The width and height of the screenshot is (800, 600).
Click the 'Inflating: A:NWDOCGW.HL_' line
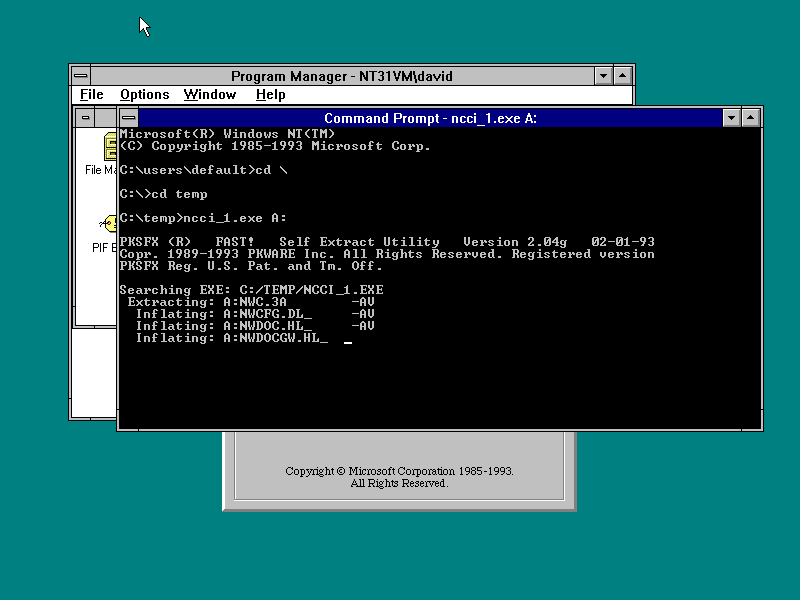pos(232,338)
